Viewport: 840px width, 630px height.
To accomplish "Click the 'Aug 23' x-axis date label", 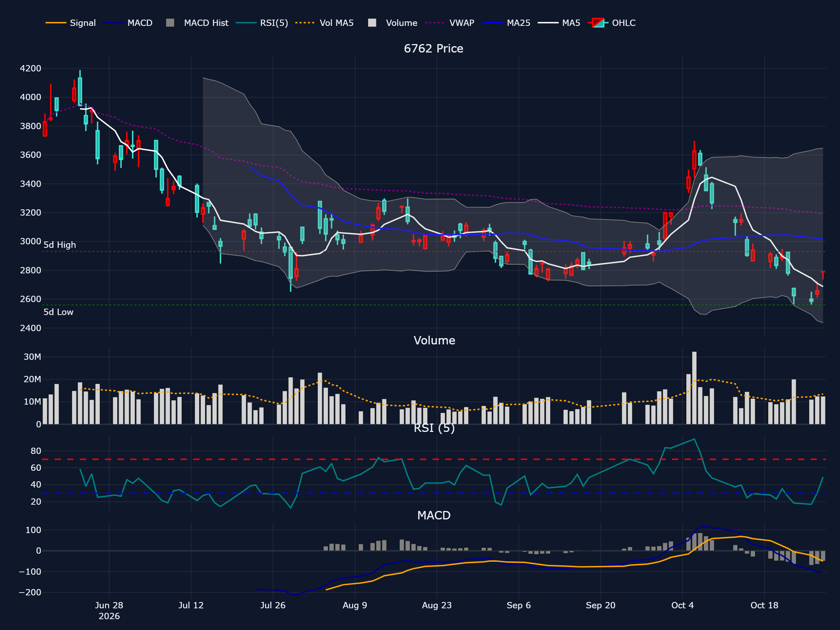I will pyautogui.click(x=437, y=605).
